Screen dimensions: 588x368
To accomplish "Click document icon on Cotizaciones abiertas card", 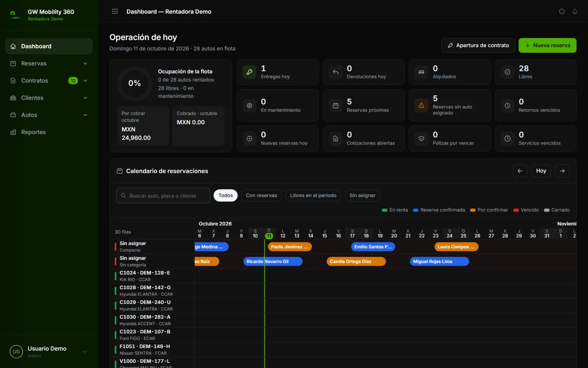I will click(x=336, y=139).
